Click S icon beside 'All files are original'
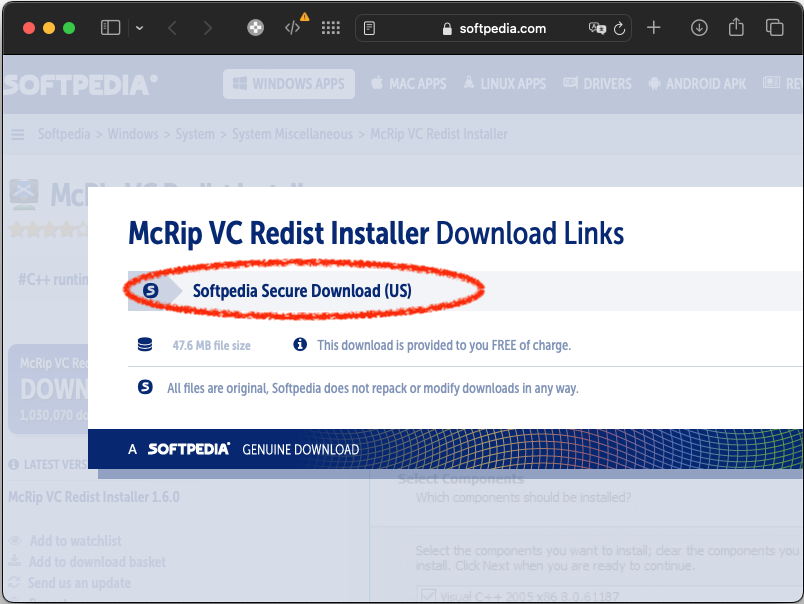 145,387
